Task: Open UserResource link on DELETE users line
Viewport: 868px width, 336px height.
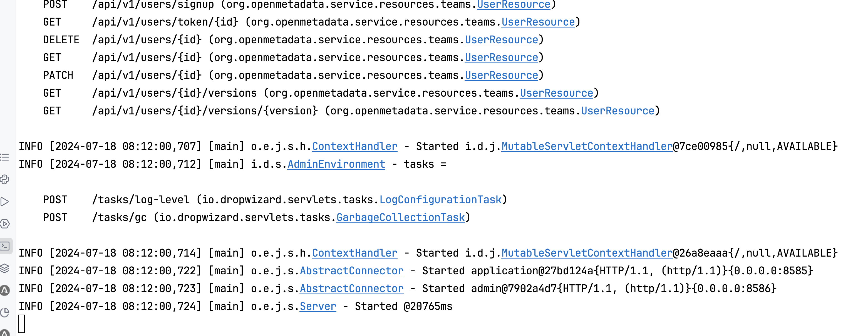Action: [501, 40]
